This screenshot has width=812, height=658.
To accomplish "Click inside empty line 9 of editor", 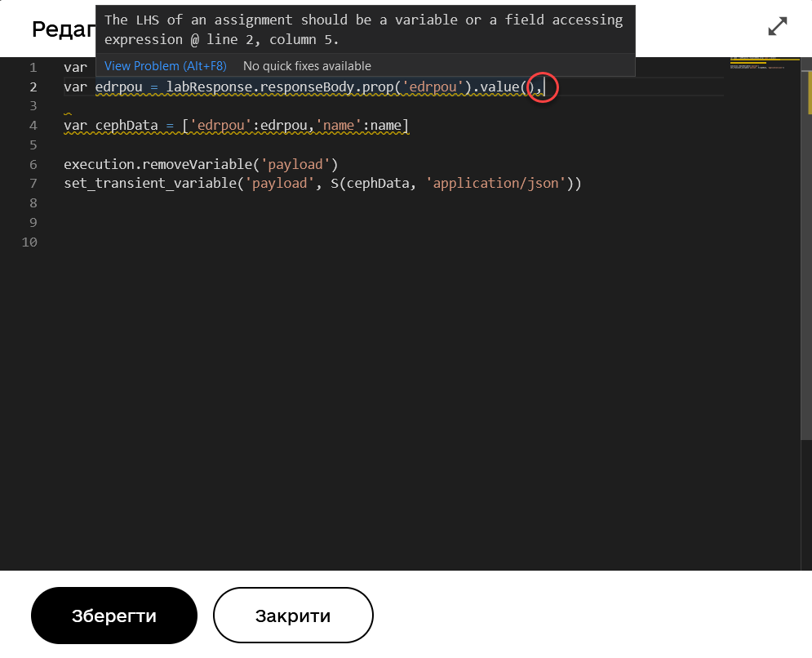I will pyautogui.click(x=393, y=223).
